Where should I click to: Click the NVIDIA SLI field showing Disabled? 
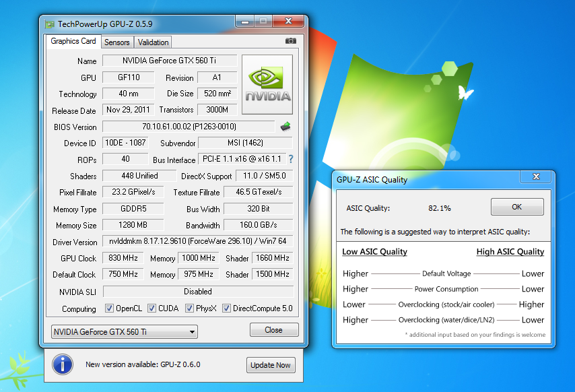(198, 292)
